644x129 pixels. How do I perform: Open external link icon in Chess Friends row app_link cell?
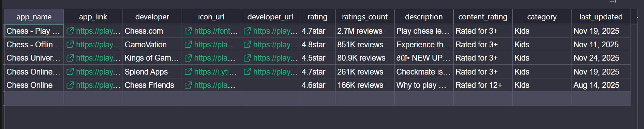coord(70,85)
